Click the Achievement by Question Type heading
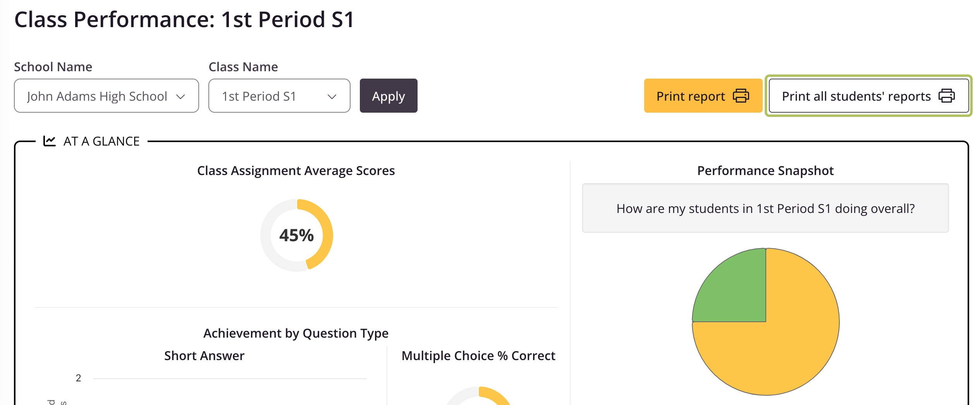Screen dimensions: 980x405 (296, 333)
